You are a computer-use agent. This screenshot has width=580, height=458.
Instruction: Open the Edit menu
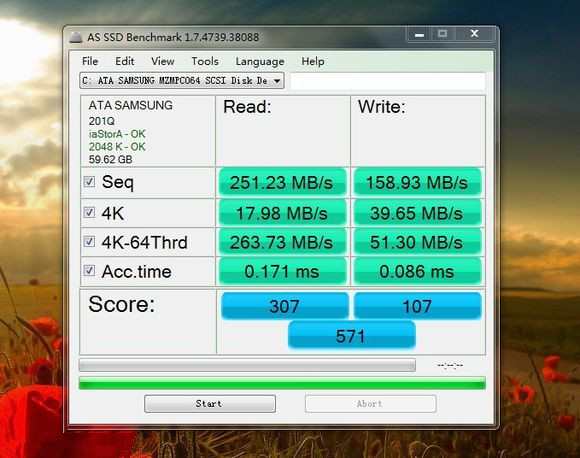click(125, 61)
